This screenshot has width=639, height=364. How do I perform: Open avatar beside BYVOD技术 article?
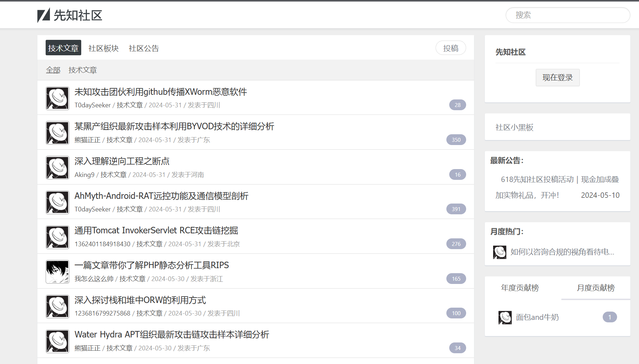pos(58,133)
